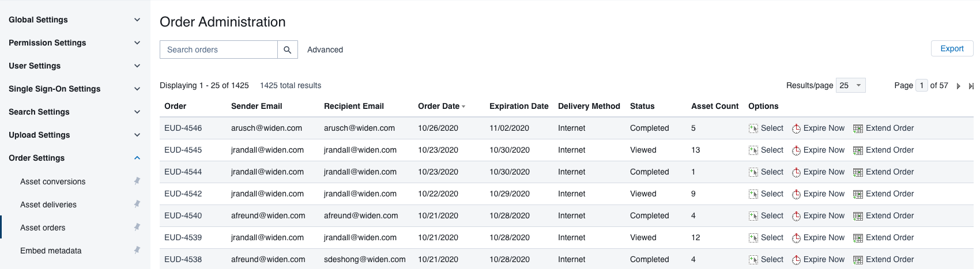The width and height of the screenshot is (980, 269).
Task: Click Extend Order calendar icon for EUD-4544
Action: [858, 172]
